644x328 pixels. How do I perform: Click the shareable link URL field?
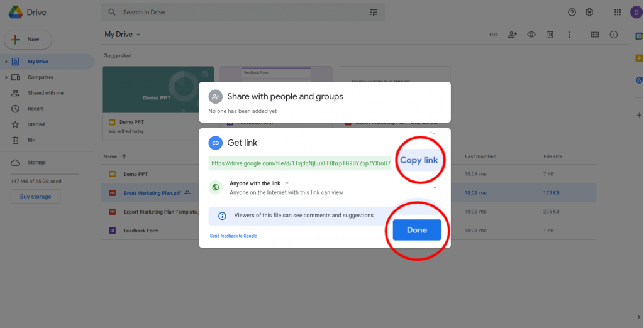(x=300, y=163)
